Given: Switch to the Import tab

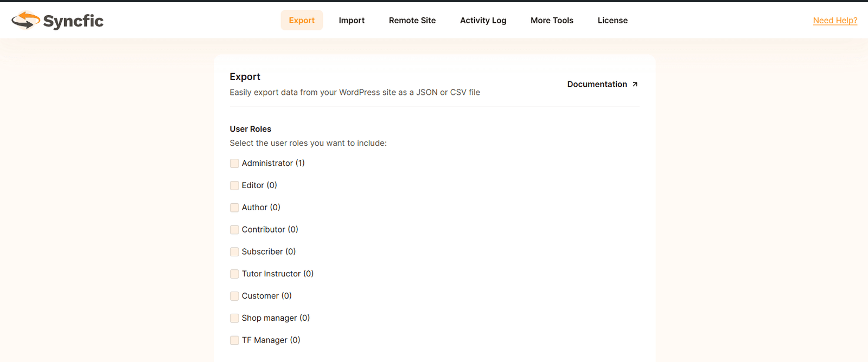Looking at the screenshot, I should [x=352, y=21].
